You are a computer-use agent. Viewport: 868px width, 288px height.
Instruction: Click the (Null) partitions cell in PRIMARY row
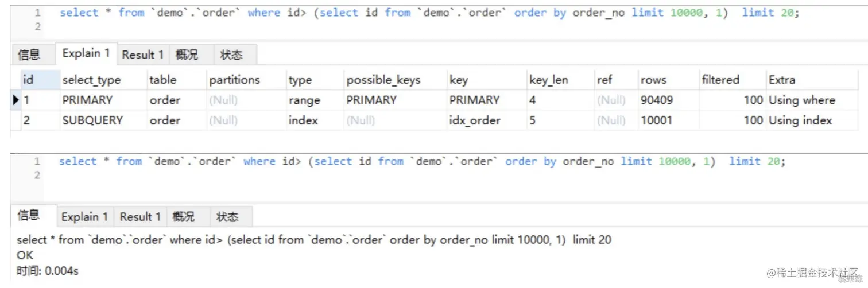[x=246, y=100]
